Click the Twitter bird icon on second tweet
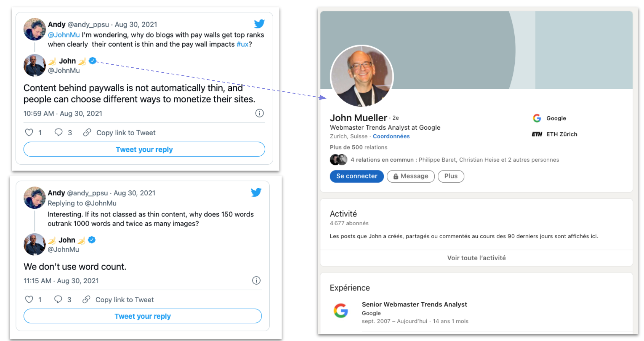 point(256,192)
